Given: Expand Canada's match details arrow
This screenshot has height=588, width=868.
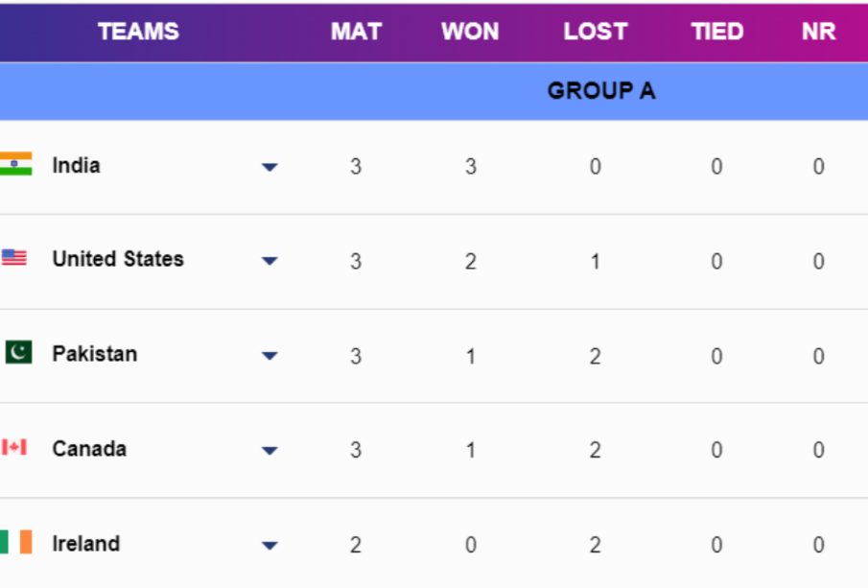Looking at the screenshot, I should [x=270, y=450].
